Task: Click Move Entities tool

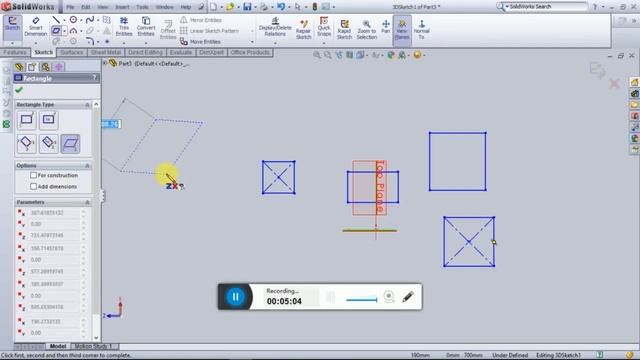Action: [x=200, y=42]
